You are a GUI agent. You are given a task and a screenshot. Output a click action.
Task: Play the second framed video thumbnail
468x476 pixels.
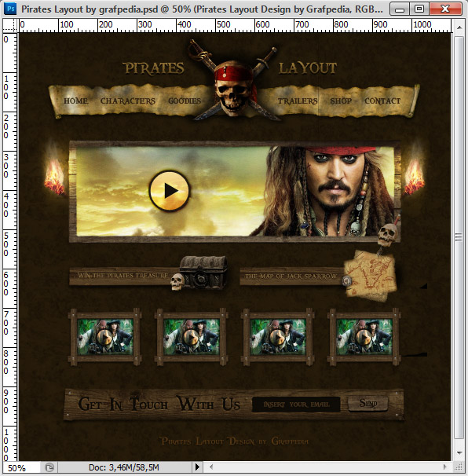tap(192, 337)
